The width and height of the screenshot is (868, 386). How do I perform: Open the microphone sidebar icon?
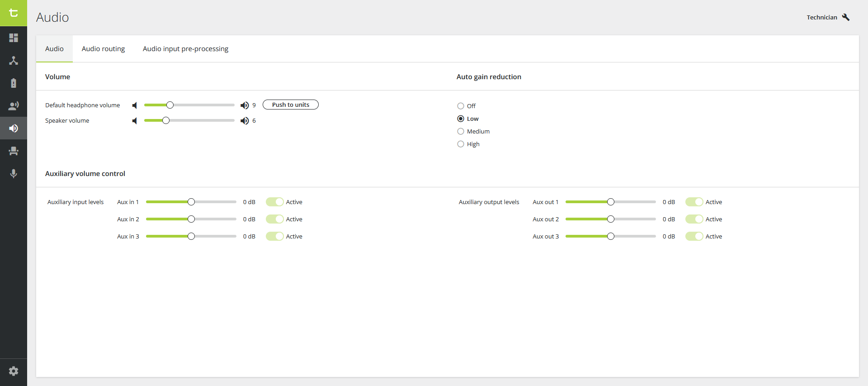click(14, 174)
